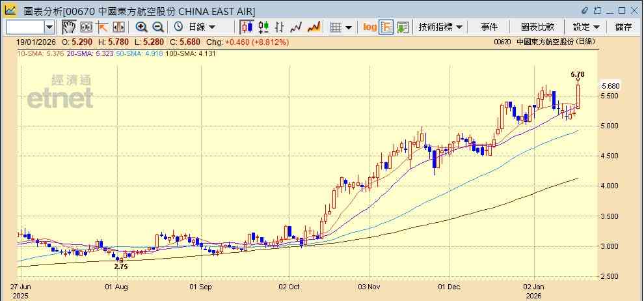Click the chart analysis app icon

pos(10,10)
